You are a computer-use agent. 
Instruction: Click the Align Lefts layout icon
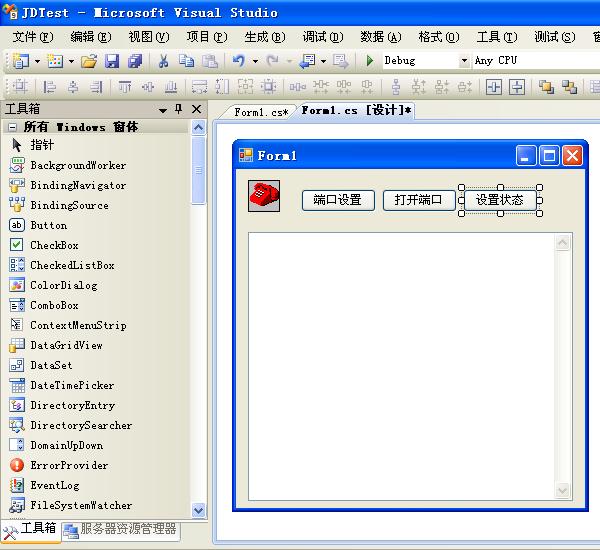(49, 87)
